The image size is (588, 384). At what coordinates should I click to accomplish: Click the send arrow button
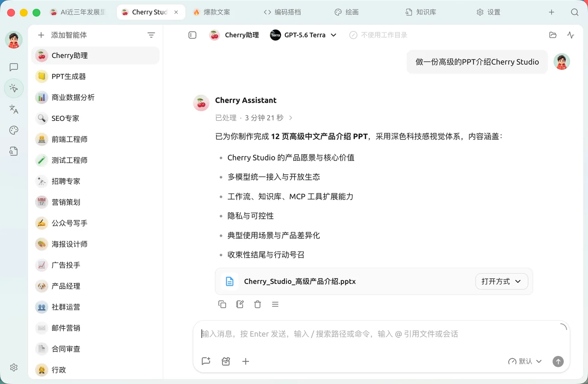pyautogui.click(x=558, y=362)
